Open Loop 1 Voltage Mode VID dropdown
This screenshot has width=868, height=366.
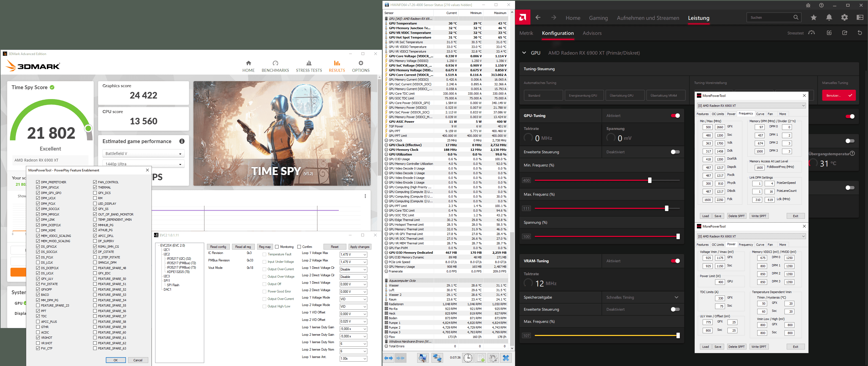pos(353,299)
